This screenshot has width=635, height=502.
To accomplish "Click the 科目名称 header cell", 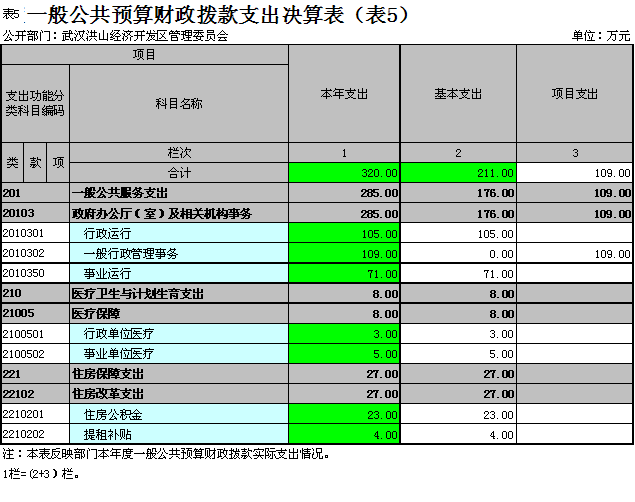I will pos(178,103).
